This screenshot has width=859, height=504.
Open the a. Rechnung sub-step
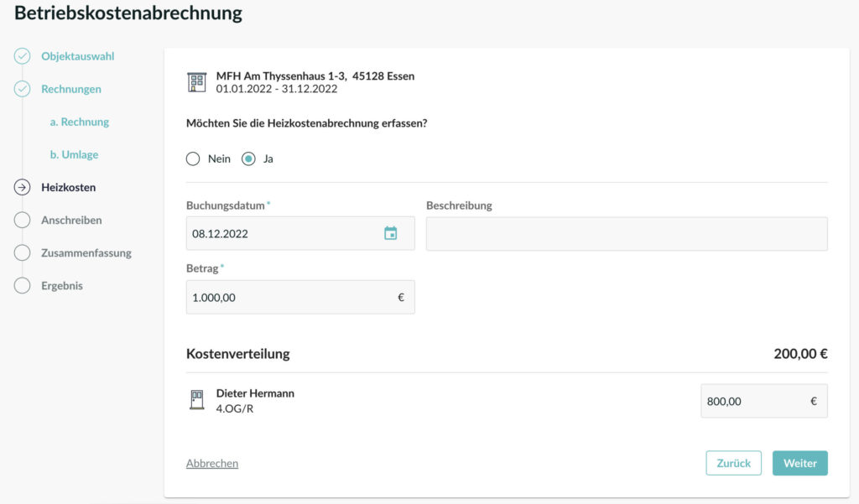(x=80, y=122)
